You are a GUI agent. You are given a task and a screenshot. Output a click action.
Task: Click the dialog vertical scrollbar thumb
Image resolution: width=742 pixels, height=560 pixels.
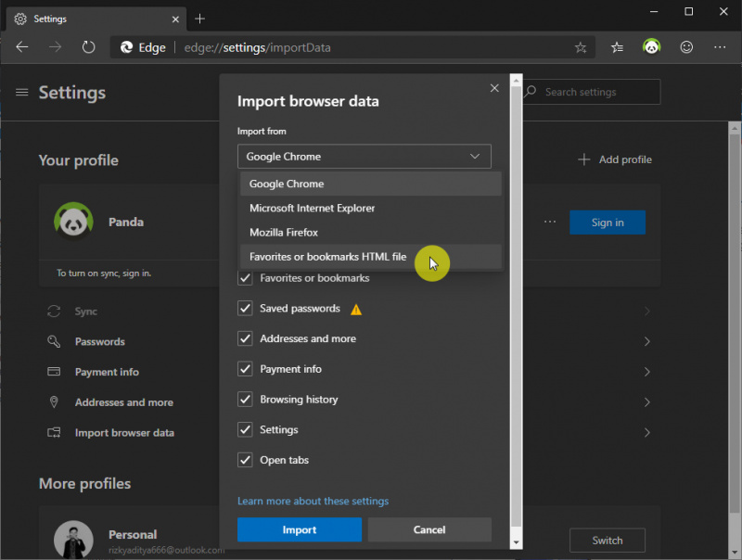click(517, 308)
